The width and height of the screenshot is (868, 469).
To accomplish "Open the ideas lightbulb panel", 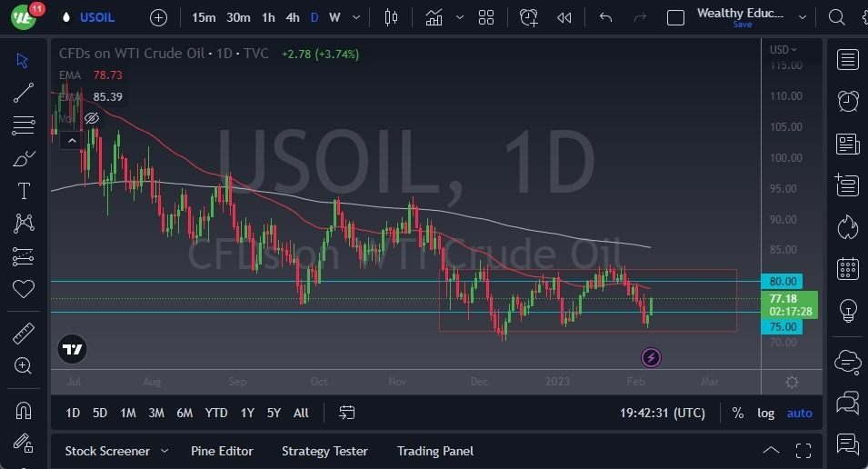I will click(847, 310).
